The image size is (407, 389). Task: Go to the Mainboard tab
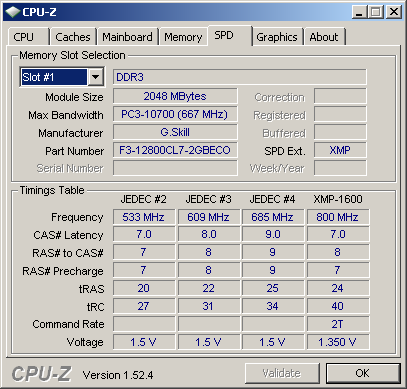127,36
